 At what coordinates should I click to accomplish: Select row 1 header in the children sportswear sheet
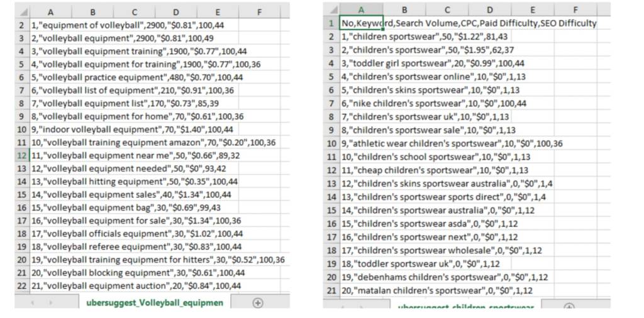point(331,23)
